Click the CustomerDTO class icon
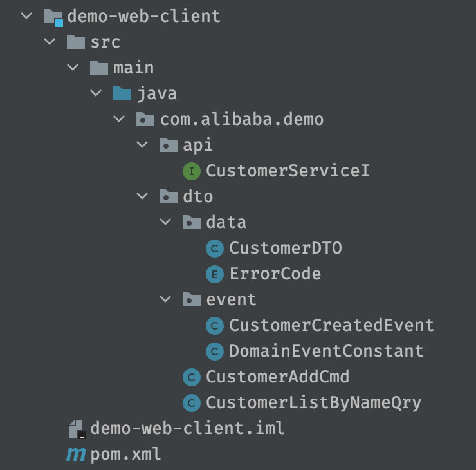Screen dimensions: 476x470 click(x=215, y=249)
